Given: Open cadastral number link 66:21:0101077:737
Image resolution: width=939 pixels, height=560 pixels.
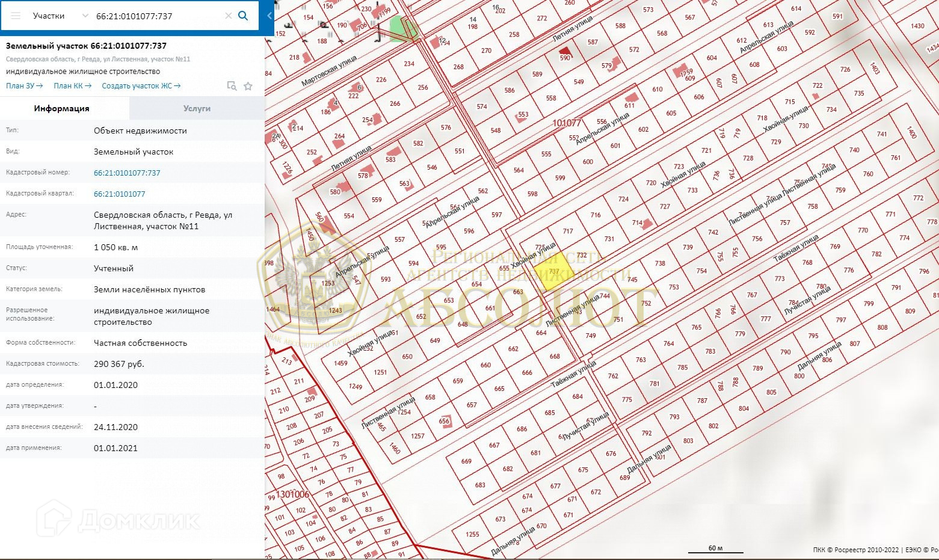Looking at the screenshot, I should tap(127, 173).
